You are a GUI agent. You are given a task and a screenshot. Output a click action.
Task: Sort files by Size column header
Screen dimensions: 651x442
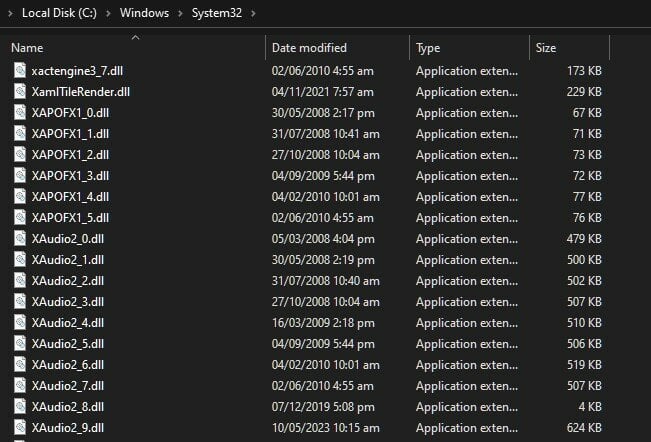click(x=546, y=48)
